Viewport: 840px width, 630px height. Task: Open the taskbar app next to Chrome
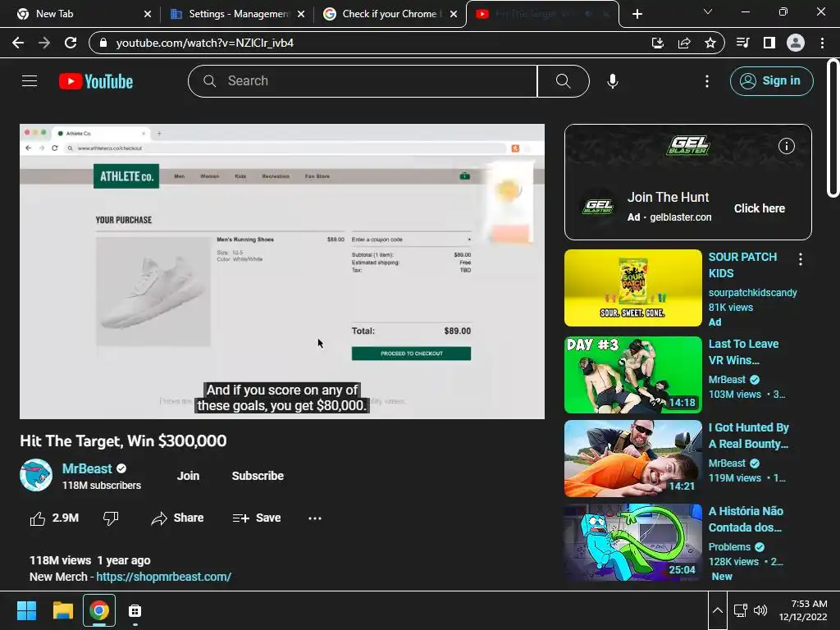pyautogui.click(x=135, y=610)
